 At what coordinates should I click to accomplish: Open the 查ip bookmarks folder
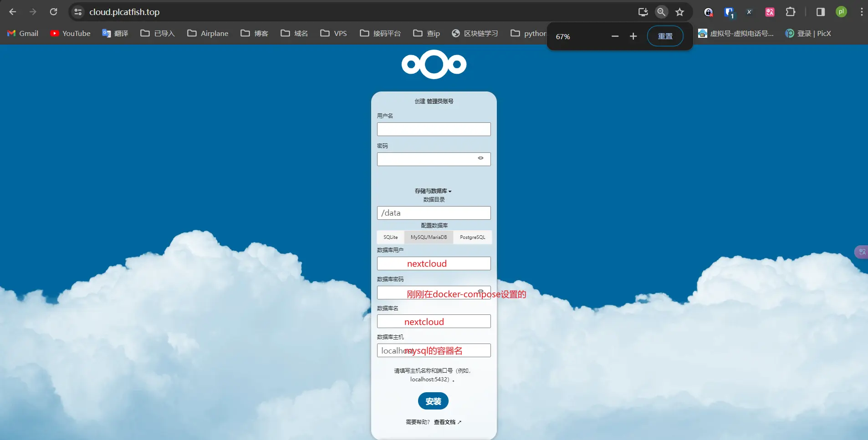tap(427, 33)
